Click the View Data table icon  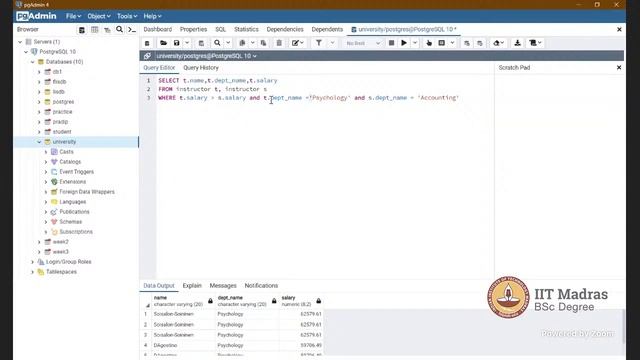click(94, 30)
